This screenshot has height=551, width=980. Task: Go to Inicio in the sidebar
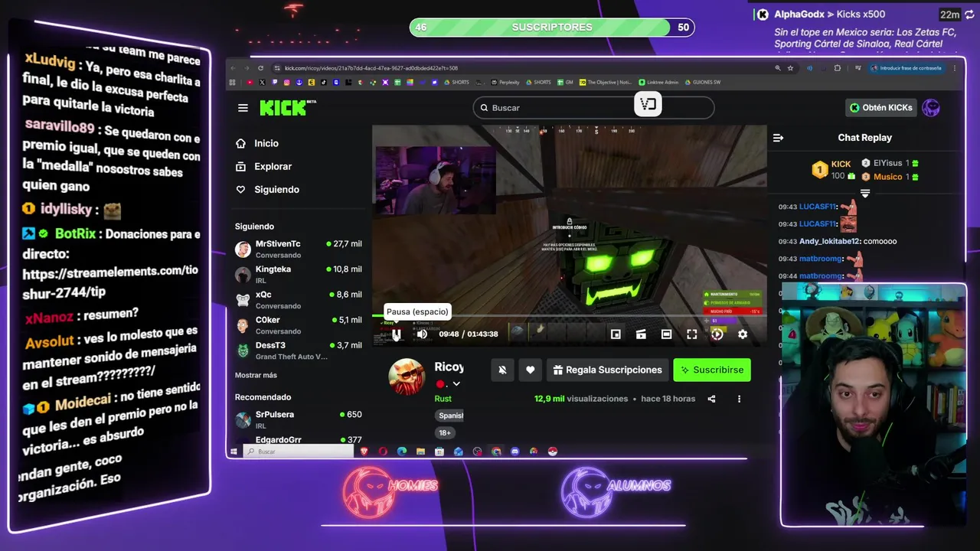[266, 143]
